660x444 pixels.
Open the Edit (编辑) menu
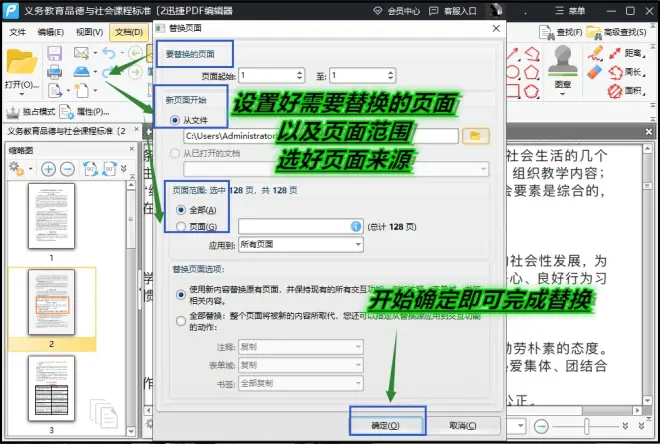(x=51, y=32)
